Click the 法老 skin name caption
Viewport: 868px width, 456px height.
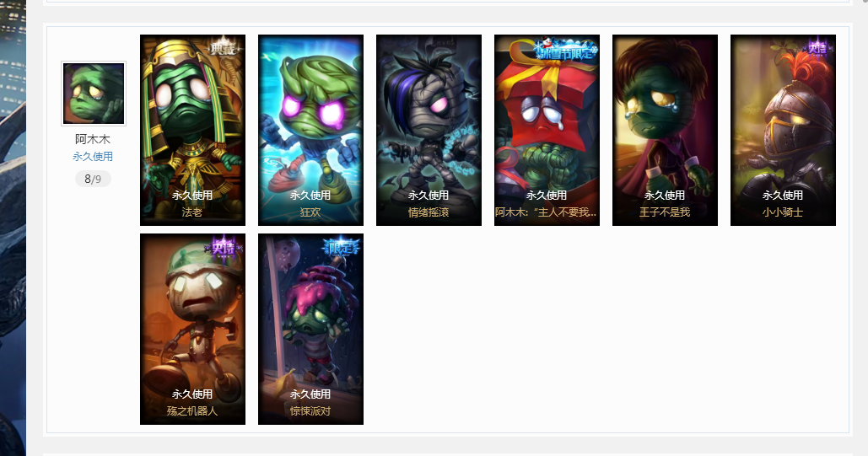pos(192,212)
